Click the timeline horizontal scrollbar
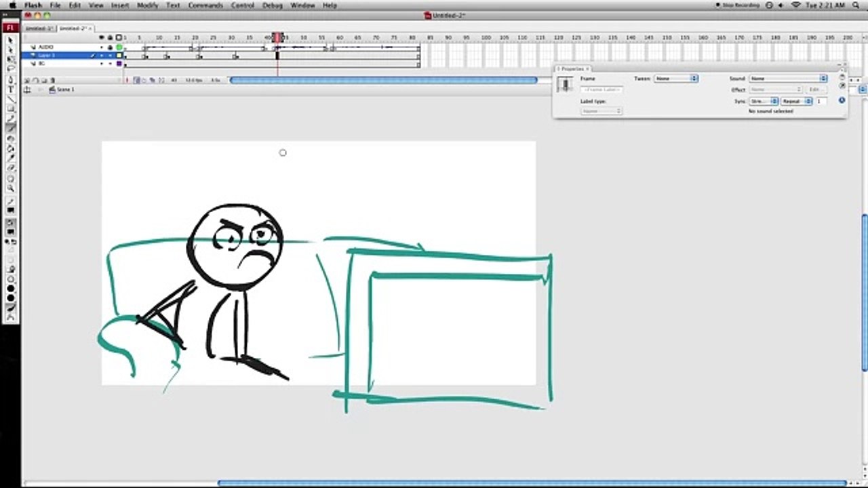Image resolution: width=868 pixels, height=488 pixels. [x=383, y=80]
